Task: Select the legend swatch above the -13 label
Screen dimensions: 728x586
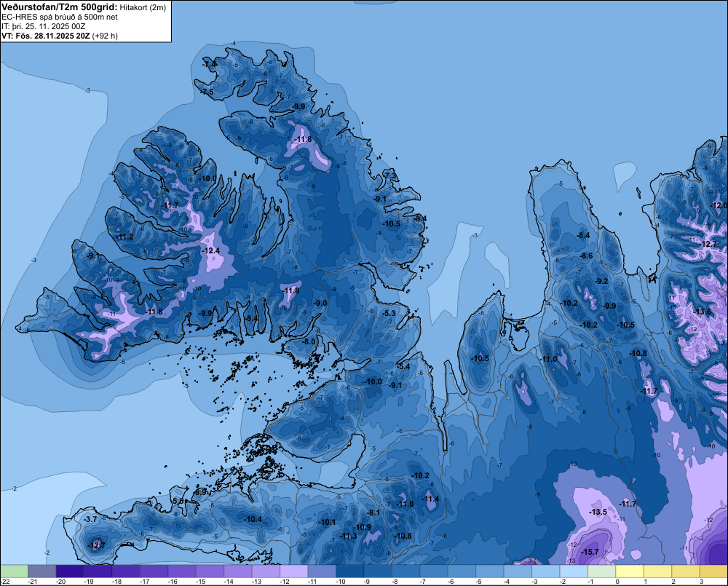Action: tap(266, 571)
